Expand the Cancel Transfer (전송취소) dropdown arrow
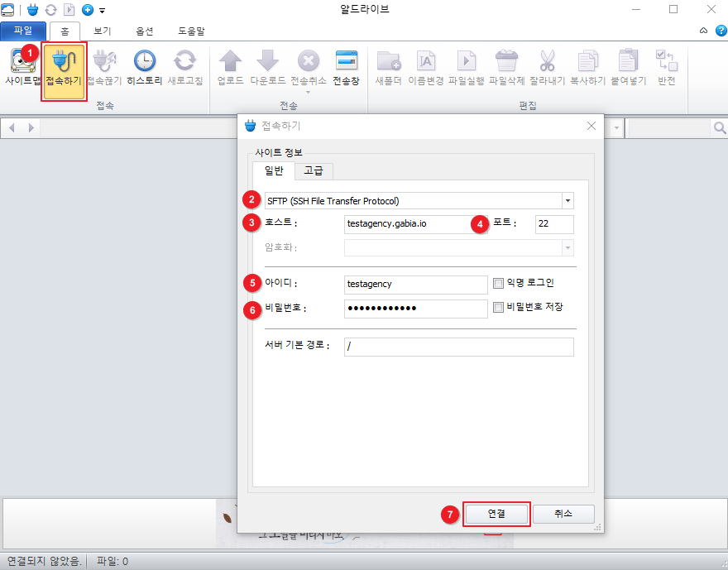This screenshot has width=728, height=570. (x=309, y=92)
